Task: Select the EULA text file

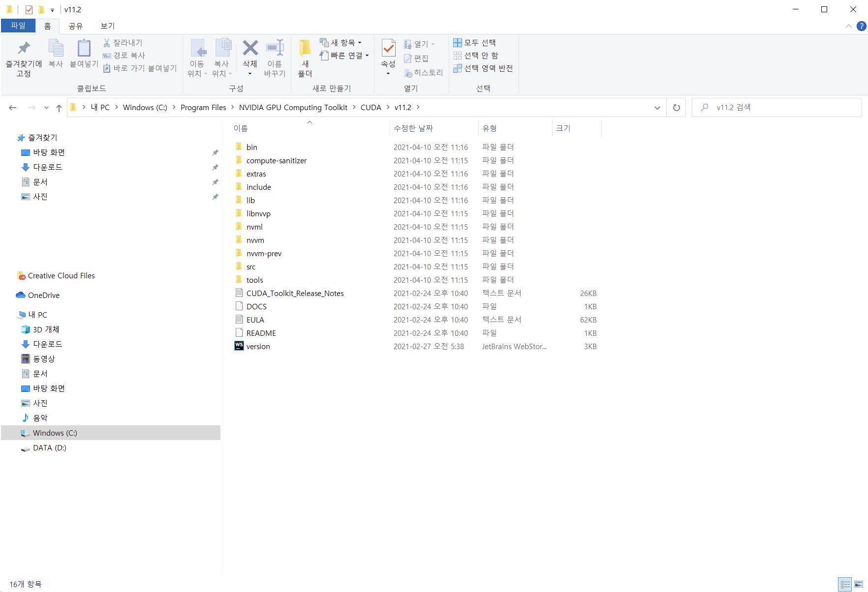Action: coord(255,320)
